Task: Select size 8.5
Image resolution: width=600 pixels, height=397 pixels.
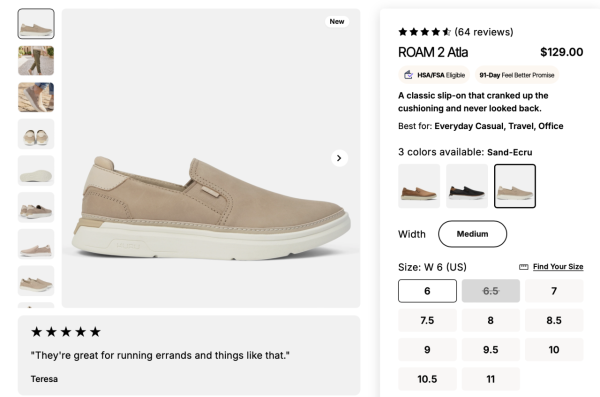Action: click(554, 320)
